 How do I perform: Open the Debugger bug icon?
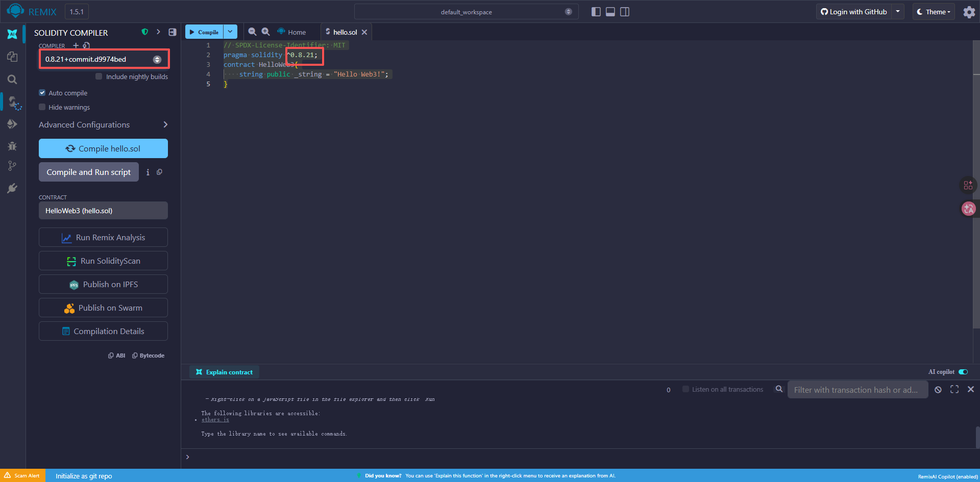click(12, 146)
